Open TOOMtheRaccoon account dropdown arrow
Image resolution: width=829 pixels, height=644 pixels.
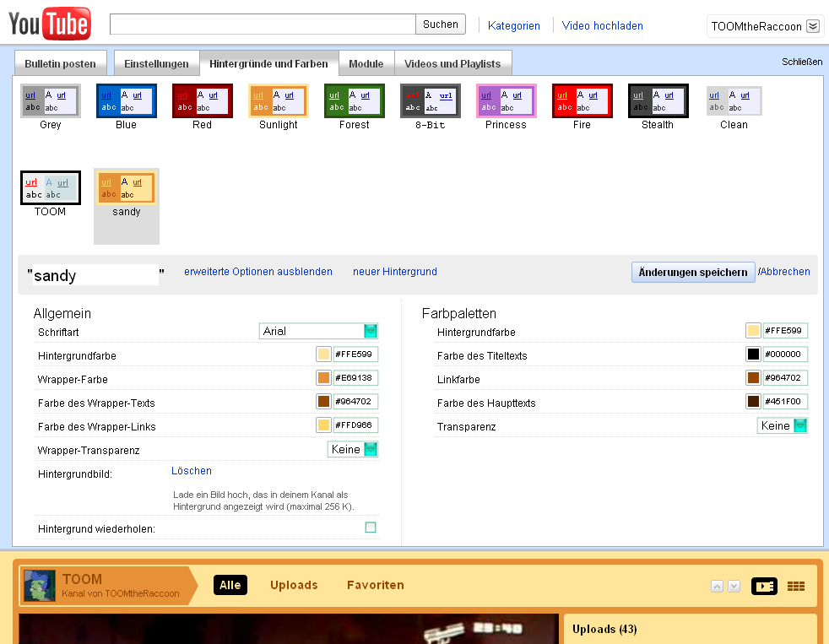click(813, 26)
